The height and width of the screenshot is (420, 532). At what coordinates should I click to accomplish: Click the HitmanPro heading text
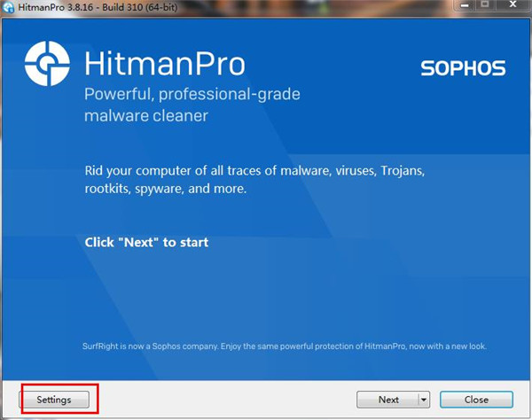click(165, 64)
